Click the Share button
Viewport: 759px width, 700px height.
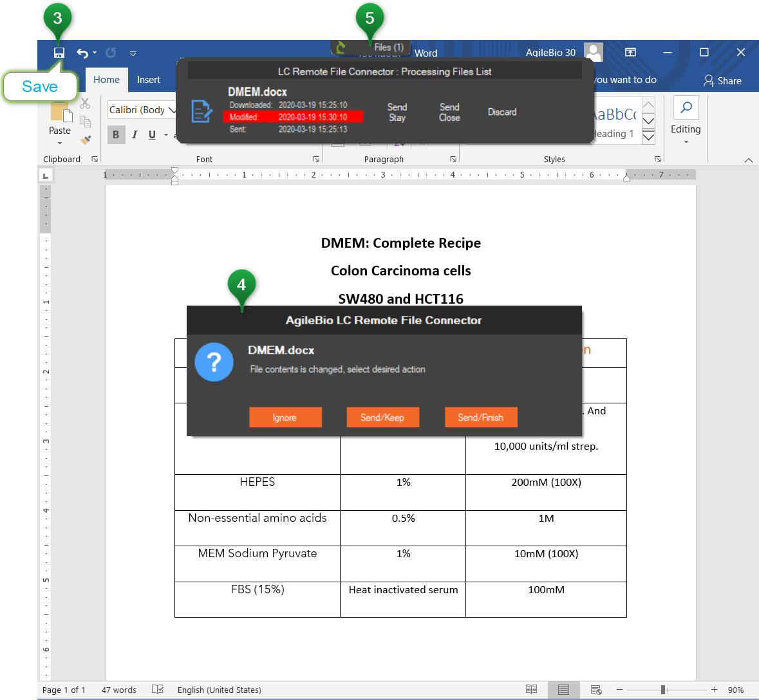tap(722, 81)
